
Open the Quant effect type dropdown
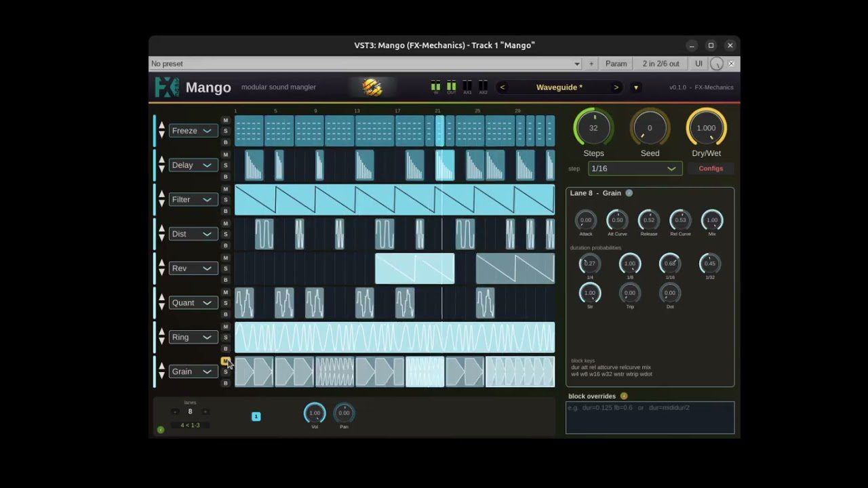(193, 303)
